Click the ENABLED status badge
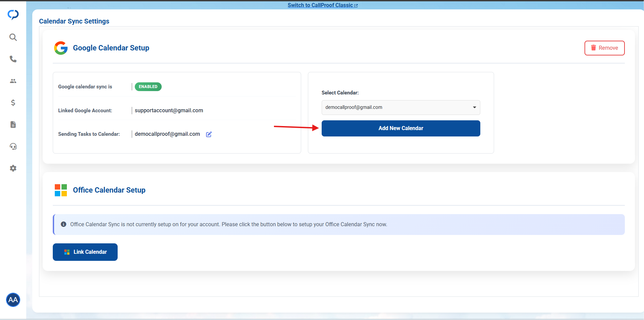 [x=148, y=87]
